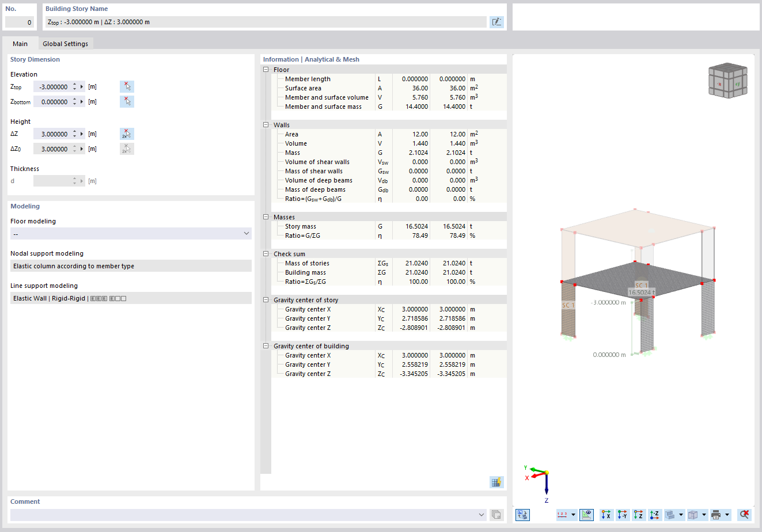This screenshot has width=762, height=532.
Task: Open the ΔZ field's right-arrow menu
Action: coord(82,134)
